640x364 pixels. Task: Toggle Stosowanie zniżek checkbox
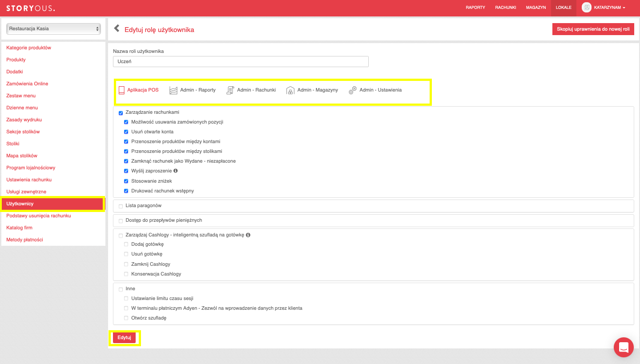126,181
